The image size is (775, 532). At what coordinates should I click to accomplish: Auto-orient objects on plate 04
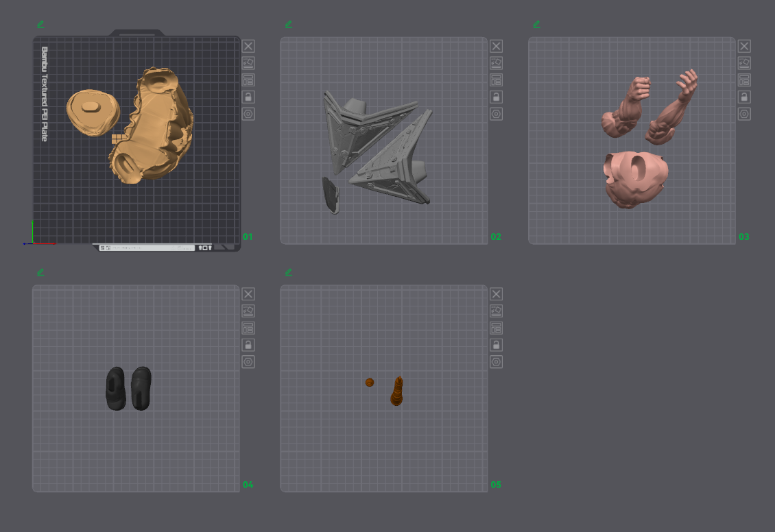click(x=248, y=311)
